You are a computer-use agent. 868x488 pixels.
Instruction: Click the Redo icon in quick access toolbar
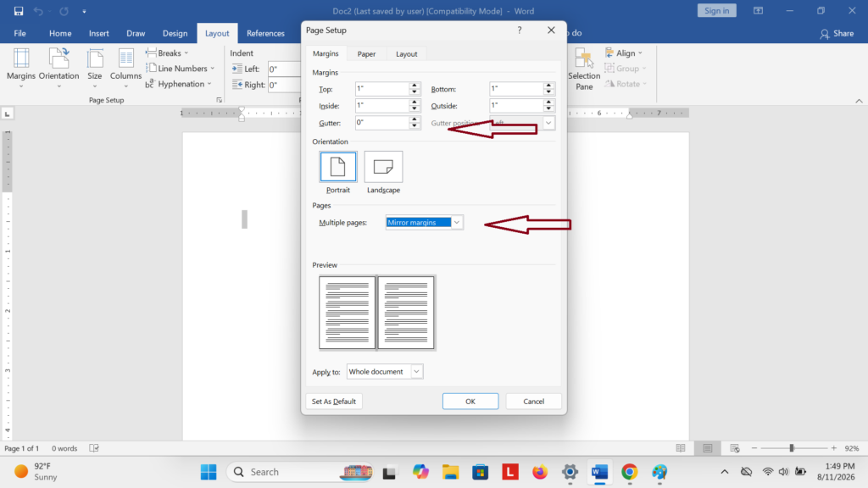tap(64, 11)
